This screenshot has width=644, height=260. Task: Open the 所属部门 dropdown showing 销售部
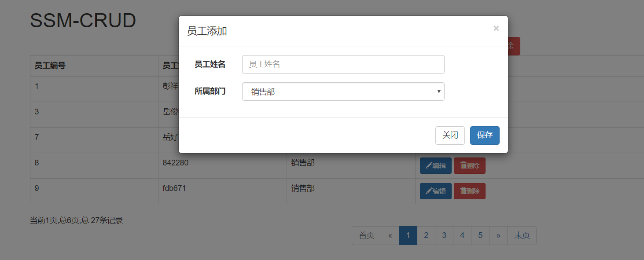click(x=343, y=92)
